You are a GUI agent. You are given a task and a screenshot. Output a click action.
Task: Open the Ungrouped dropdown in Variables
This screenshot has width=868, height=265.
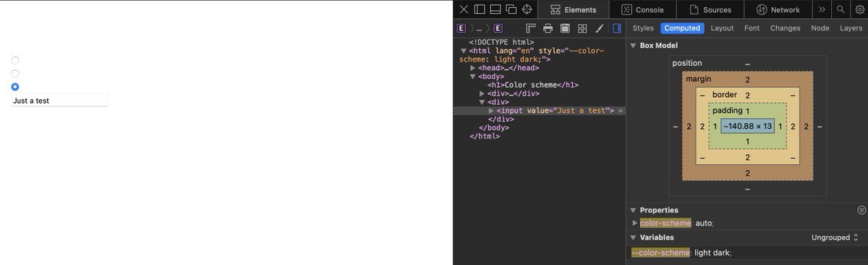tap(835, 237)
